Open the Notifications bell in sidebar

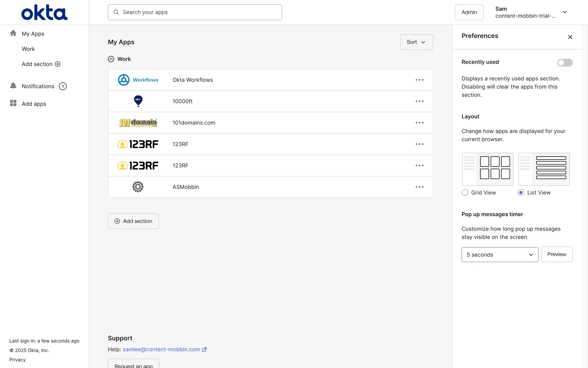[x=13, y=86]
